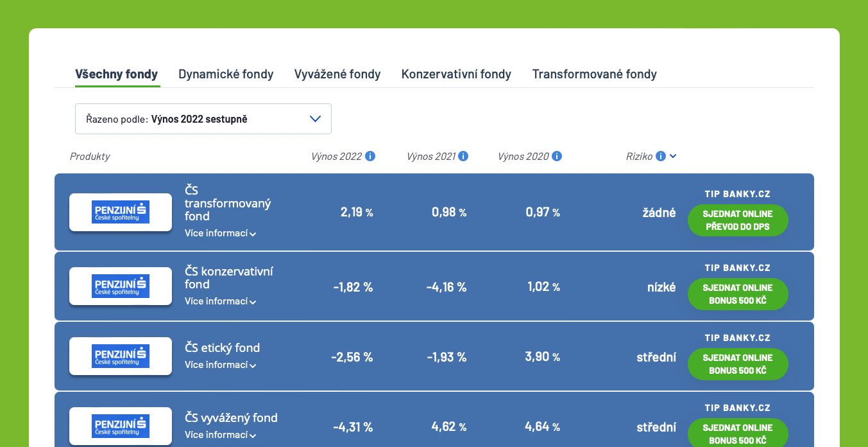Open the Transformované fondy tab
The width and height of the screenshot is (868, 447).
point(594,74)
